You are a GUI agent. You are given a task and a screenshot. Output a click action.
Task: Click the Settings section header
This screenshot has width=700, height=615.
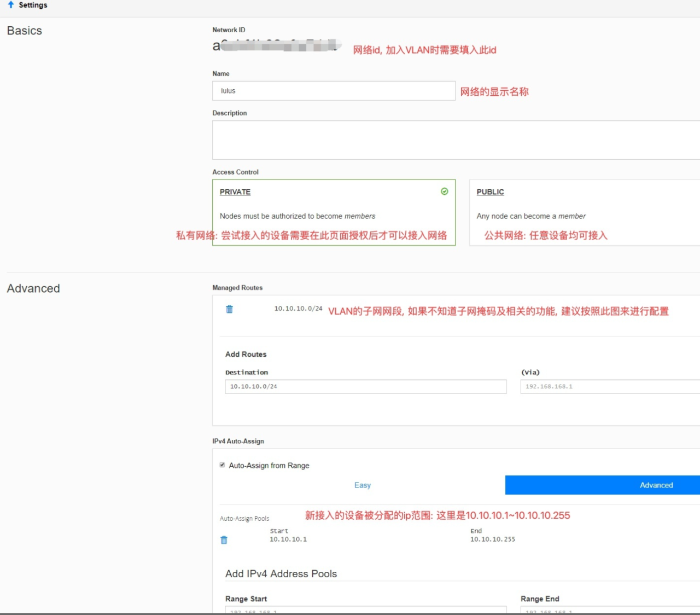click(33, 5)
